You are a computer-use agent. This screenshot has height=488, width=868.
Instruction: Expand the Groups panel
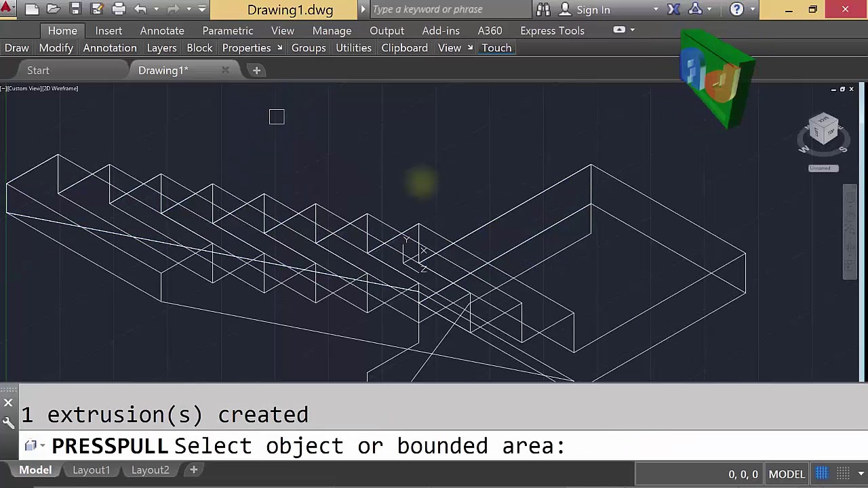pos(309,47)
